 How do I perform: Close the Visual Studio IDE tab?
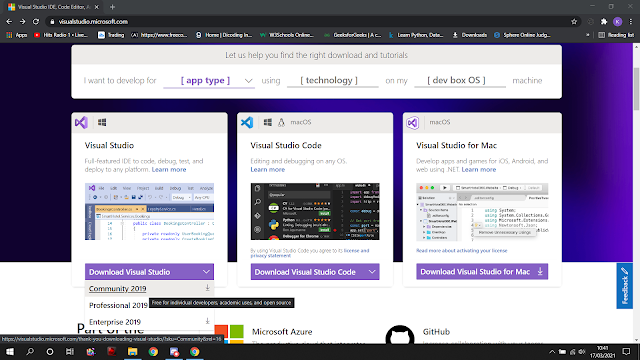pos(97,7)
